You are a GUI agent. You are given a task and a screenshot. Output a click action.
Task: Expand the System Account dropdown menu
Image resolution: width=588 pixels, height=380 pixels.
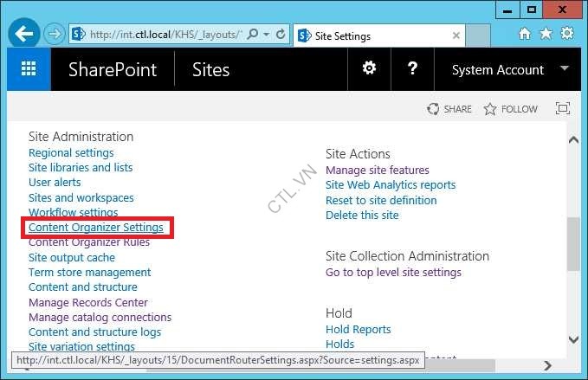pos(565,69)
